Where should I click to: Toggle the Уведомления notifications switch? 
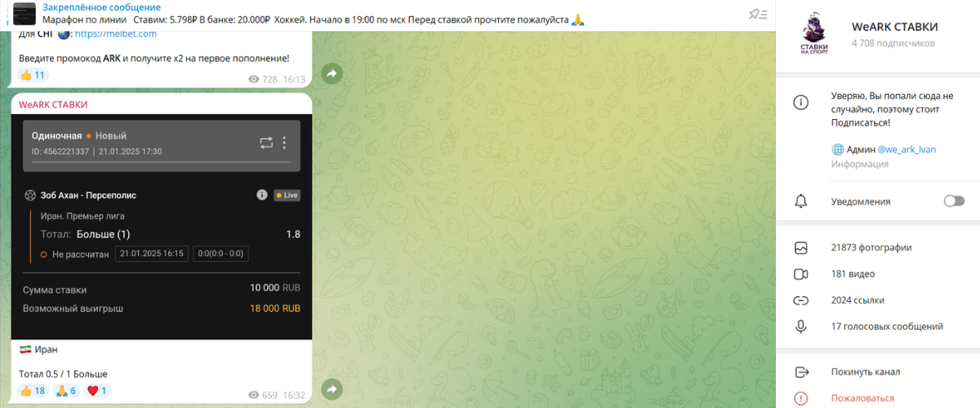click(954, 201)
